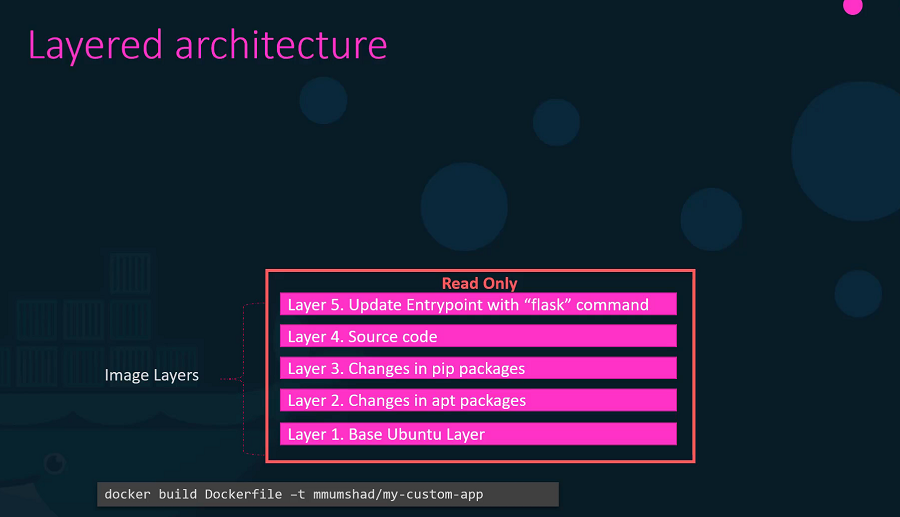Select the Layer 4 Source code bar
This screenshot has width=900, height=517.
(478, 336)
